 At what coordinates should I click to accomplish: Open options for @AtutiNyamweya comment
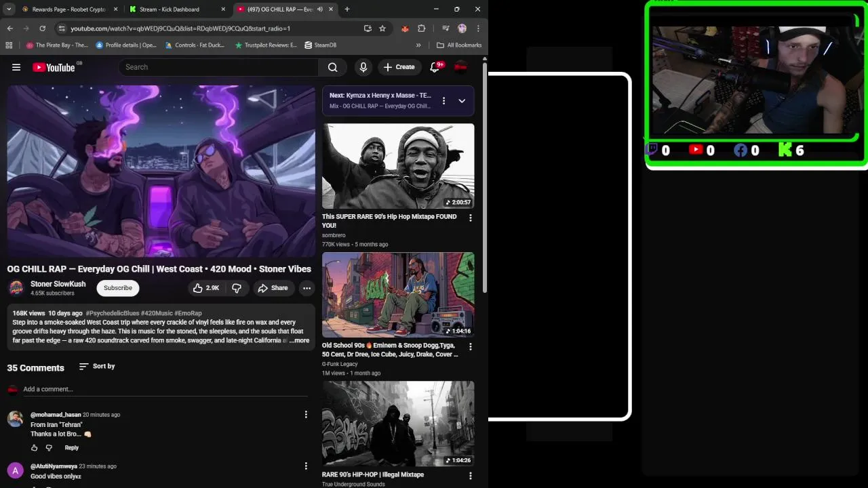[x=306, y=466]
